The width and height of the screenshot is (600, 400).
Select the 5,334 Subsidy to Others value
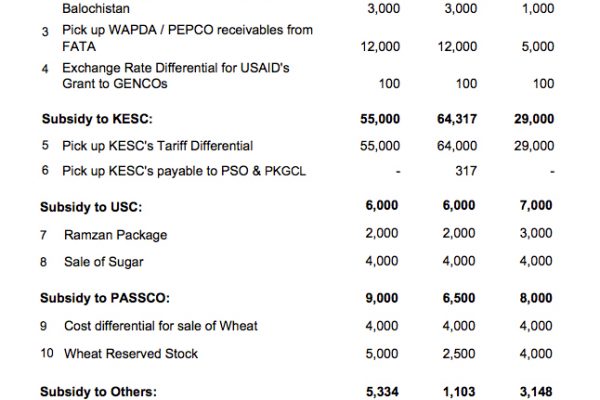382,392
